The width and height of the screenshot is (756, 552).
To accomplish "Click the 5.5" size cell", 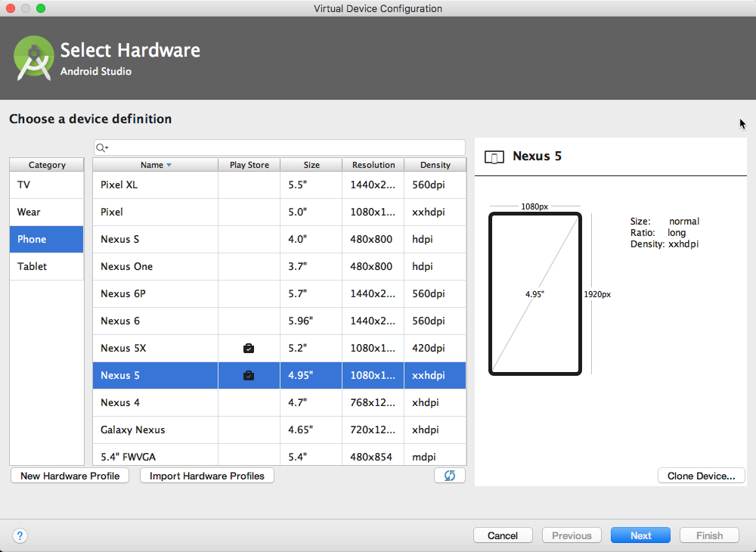I will (x=311, y=185).
